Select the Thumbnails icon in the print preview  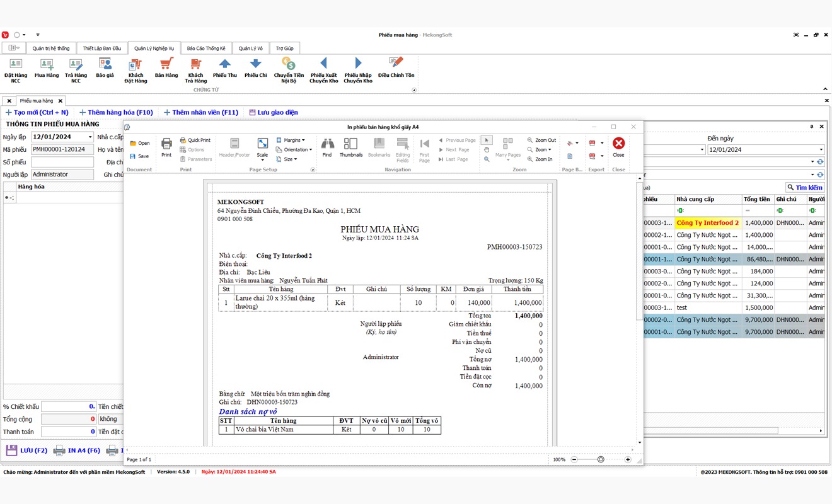pos(350,149)
